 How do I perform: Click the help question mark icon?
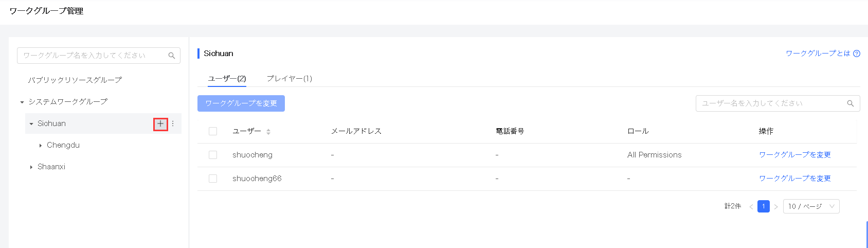(x=857, y=54)
